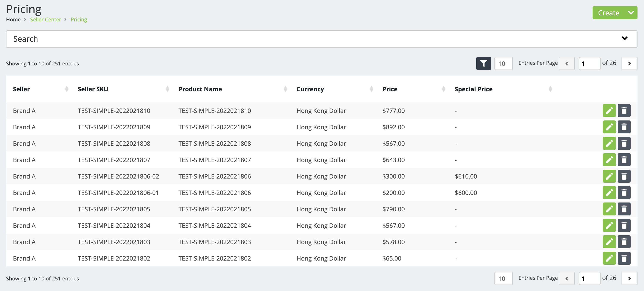Click the green Create button
This screenshot has height=291, width=644.
(x=608, y=13)
